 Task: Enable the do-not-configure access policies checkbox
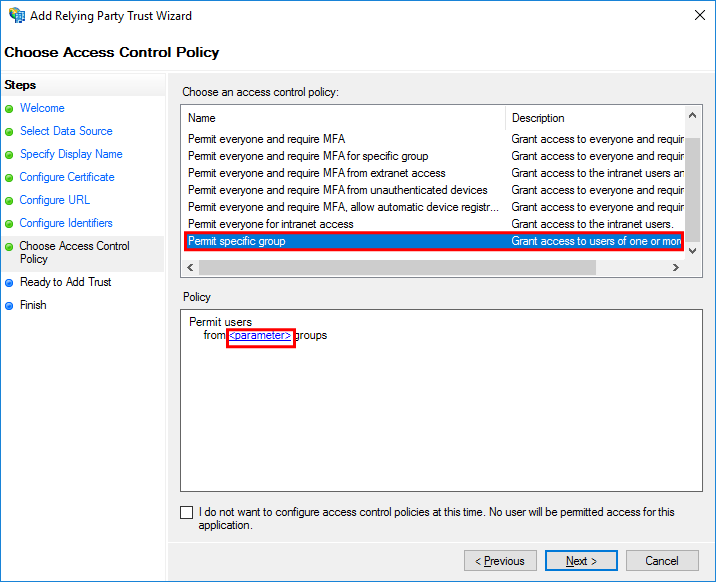tap(186, 512)
